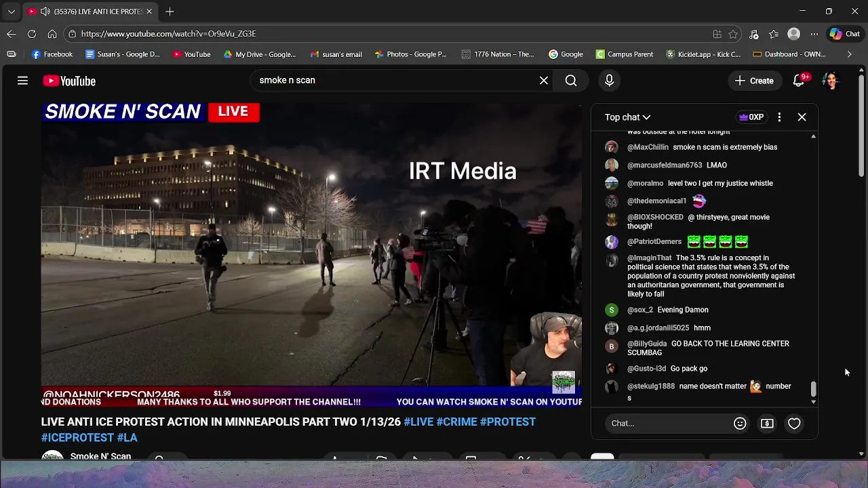The width and height of the screenshot is (868, 488).
Task: Start voice search with the microphone
Action: coord(609,81)
